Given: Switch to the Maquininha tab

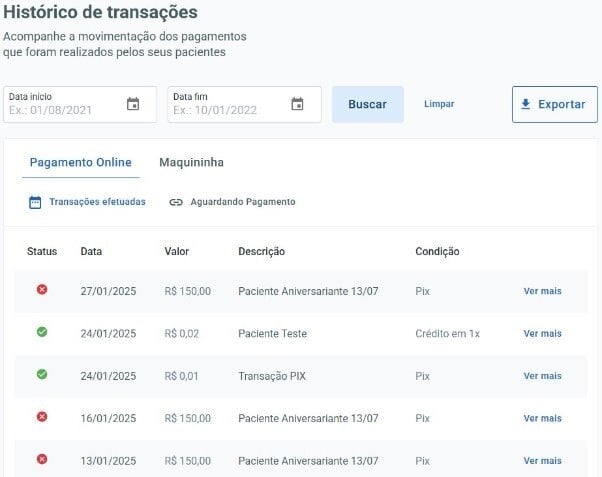Looking at the screenshot, I should coord(191,162).
